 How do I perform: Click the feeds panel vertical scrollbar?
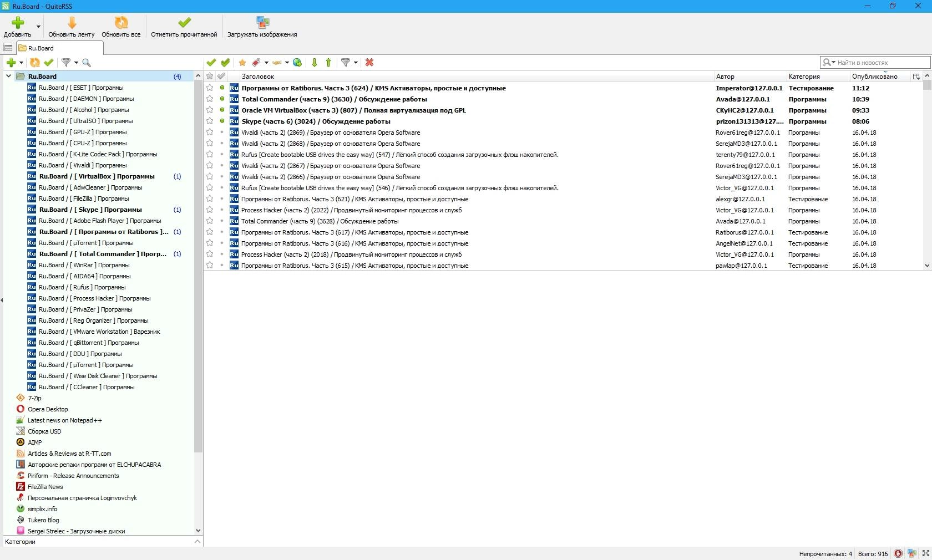point(198,266)
